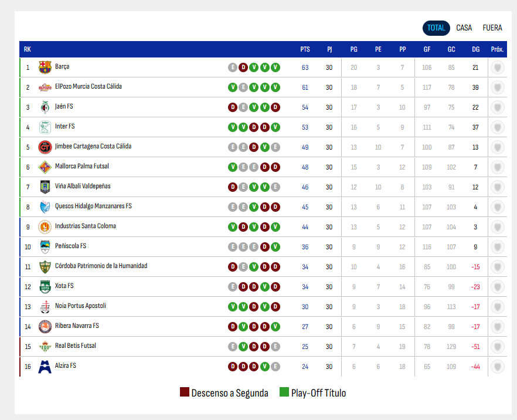Click the PJ column header
This screenshot has width=517, height=420.
[329, 49]
